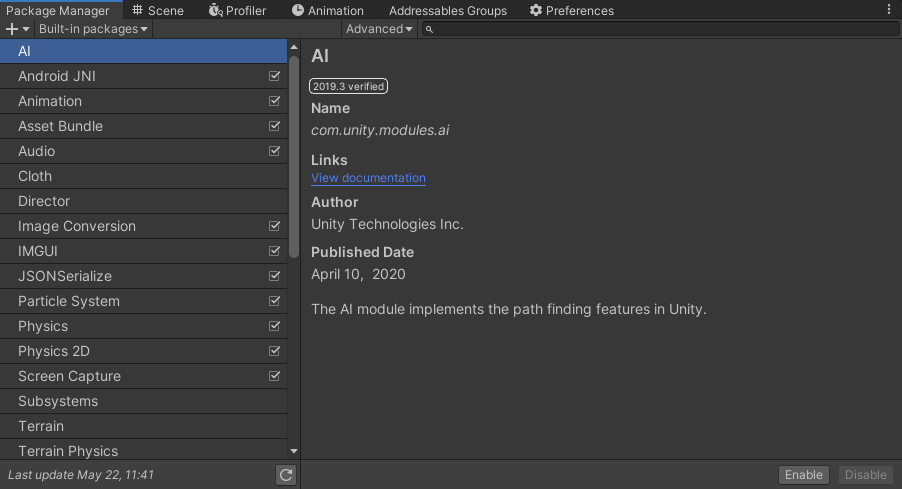The image size is (902, 489).
Task: Toggle the Physics 2D checkmark
Action: 274,351
